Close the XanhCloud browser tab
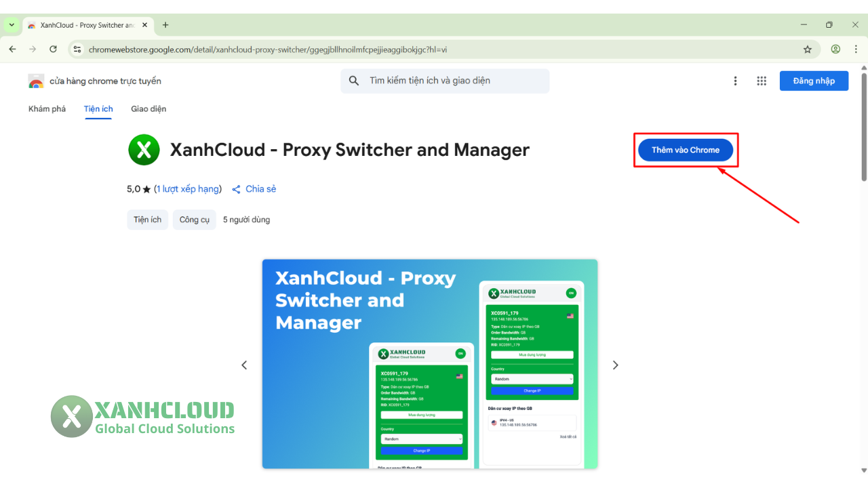868x488 pixels. [144, 25]
